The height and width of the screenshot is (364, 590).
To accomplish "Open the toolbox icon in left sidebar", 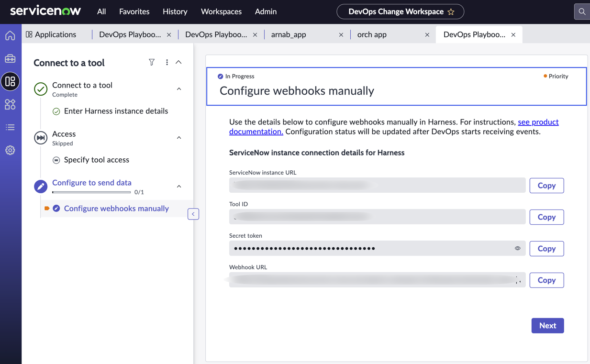I will pyautogui.click(x=10, y=58).
